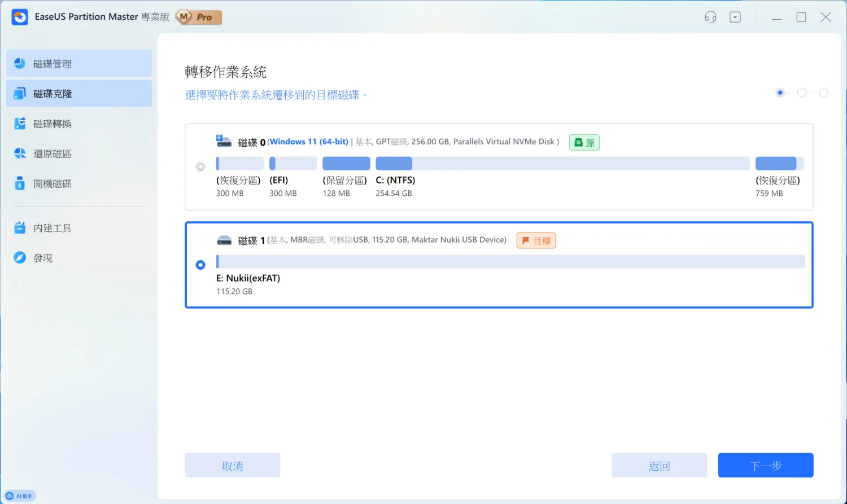Viewport: 847px width, 504px height.
Task: Click the 254.54 GB size text
Action: pos(394,193)
